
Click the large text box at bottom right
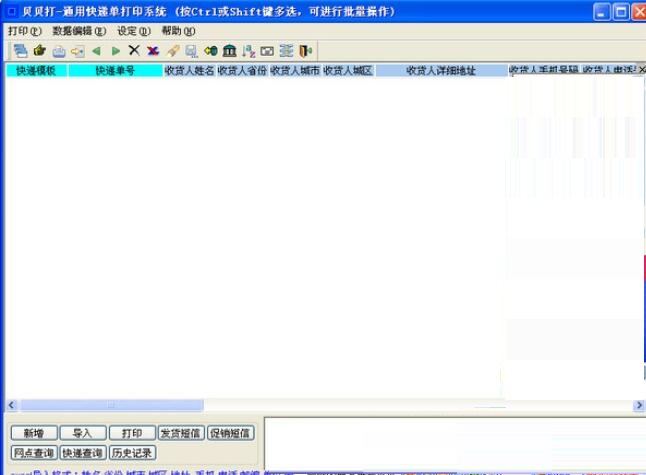pos(455,444)
